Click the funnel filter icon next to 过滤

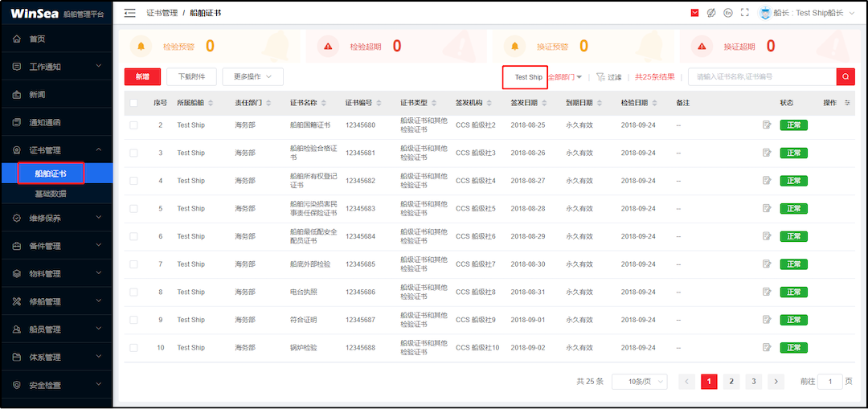[600, 77]
